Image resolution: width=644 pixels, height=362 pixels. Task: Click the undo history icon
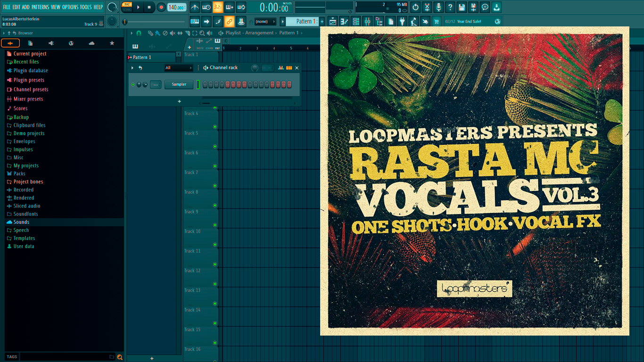[x=415, y=7]
